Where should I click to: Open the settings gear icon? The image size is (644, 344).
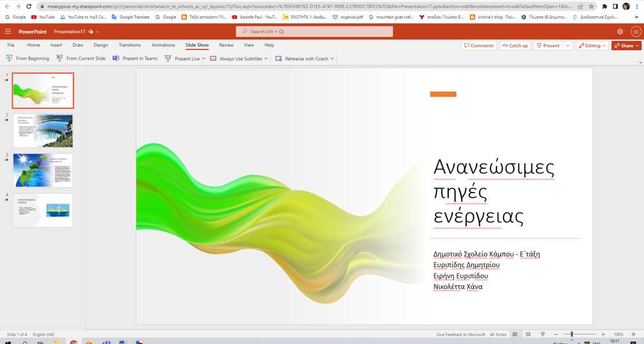click(620, 31)
